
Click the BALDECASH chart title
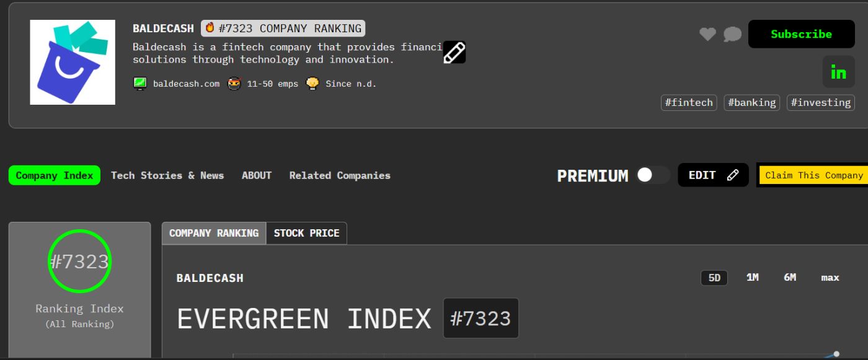tap(210, 278)
